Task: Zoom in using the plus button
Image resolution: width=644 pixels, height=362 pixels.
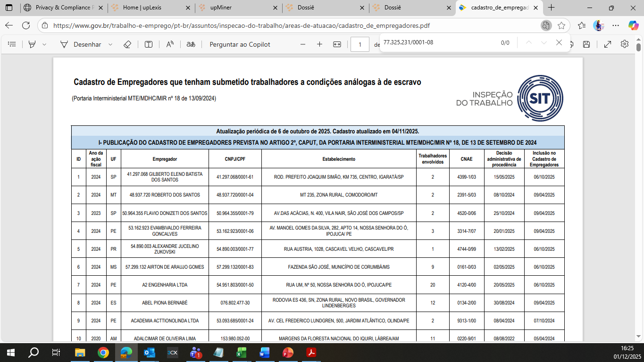Action: tap(319, 44)
